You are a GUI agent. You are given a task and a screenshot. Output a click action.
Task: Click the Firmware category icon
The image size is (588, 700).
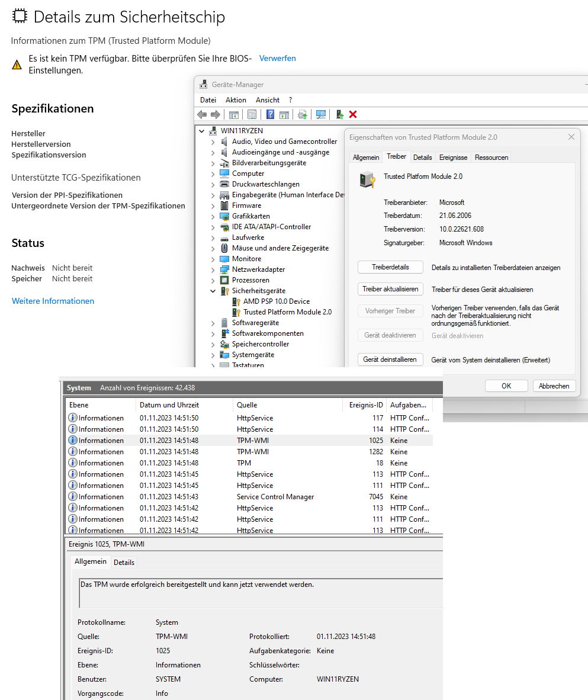(x=224, y=205)
